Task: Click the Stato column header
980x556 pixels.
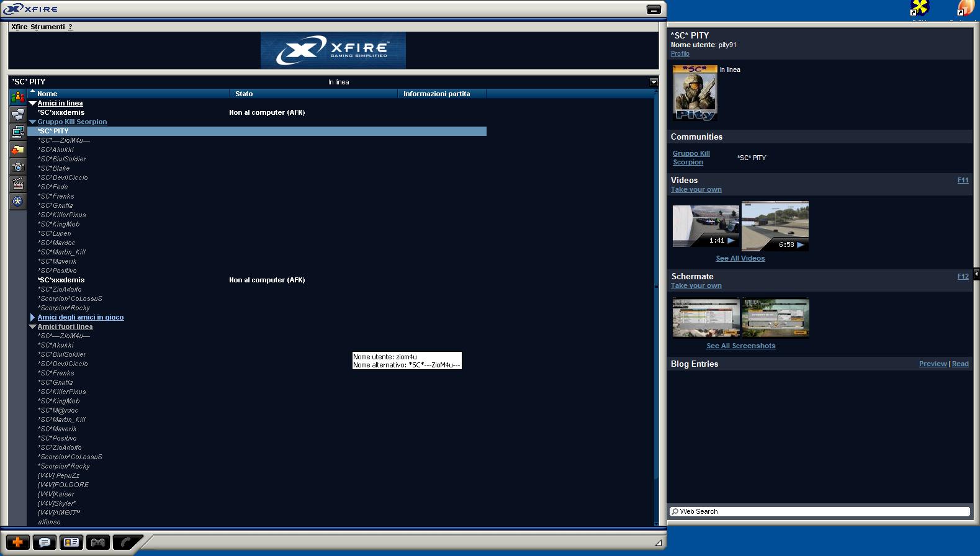Action: 314,94
